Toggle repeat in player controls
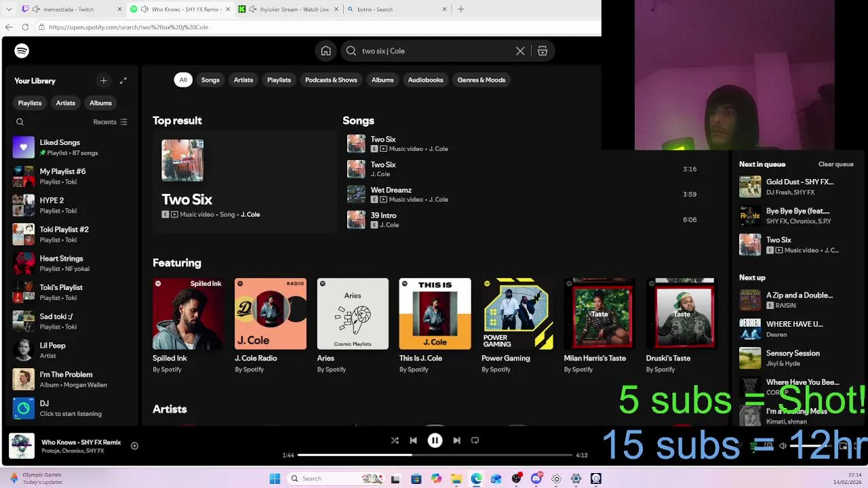Image resolution: width=868 pixels, height=488 pixels. 475,441
